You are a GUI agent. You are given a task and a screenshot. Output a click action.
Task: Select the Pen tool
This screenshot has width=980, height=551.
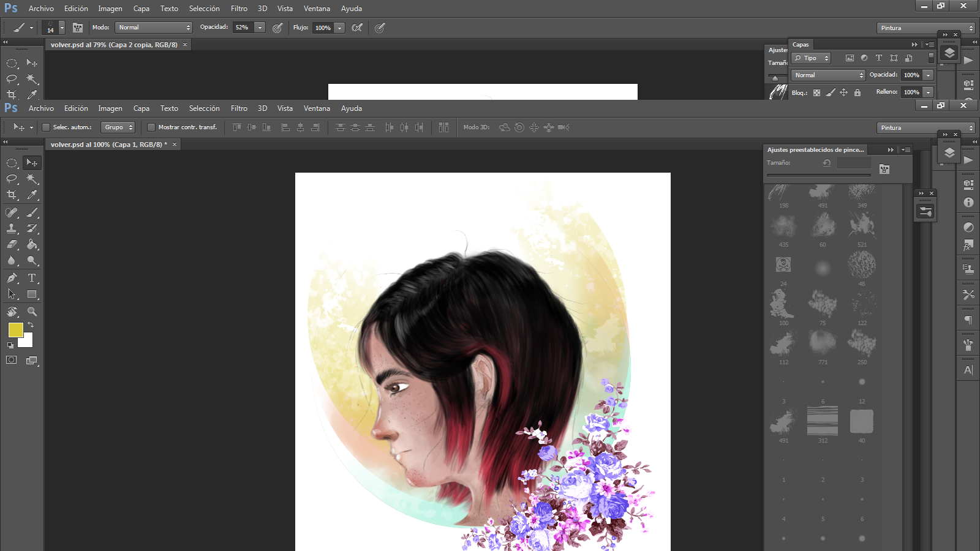(12, 278)
